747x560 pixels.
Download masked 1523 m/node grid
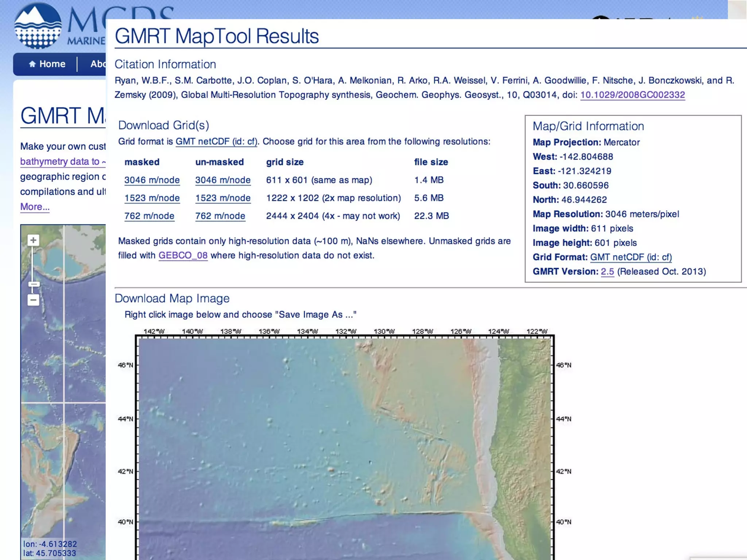coord(152,198)
